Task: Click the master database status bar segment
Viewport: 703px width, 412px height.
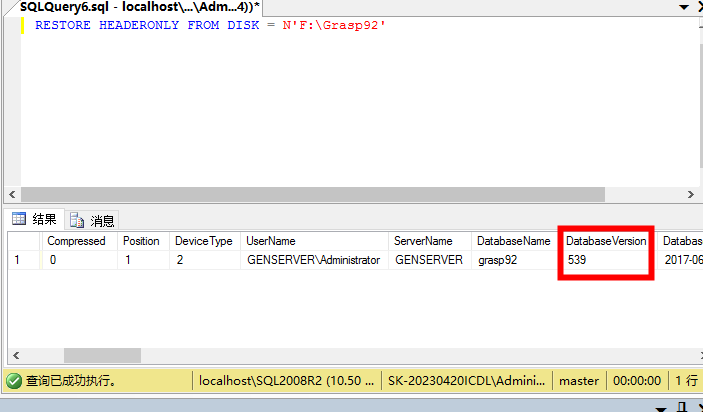Action: (x=579, y=381)
